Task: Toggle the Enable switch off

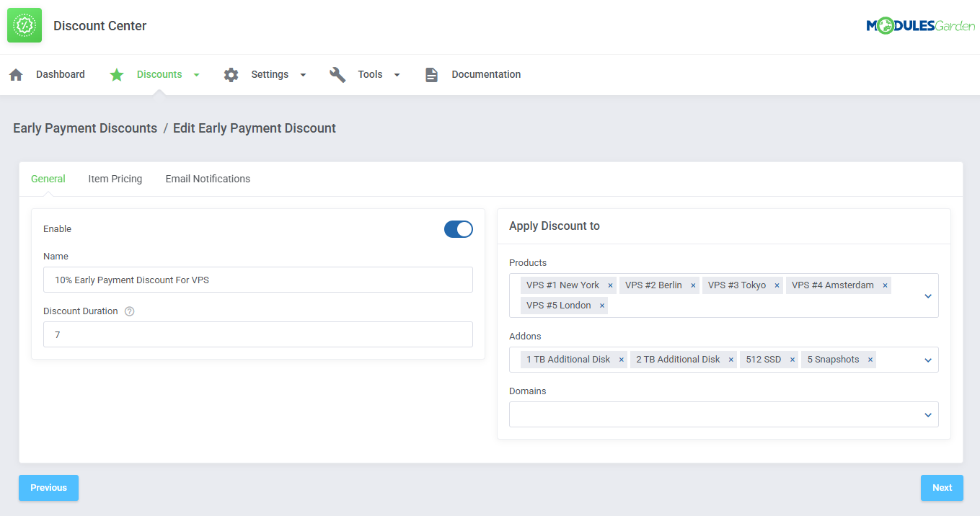Action: (x=459, y=228)
